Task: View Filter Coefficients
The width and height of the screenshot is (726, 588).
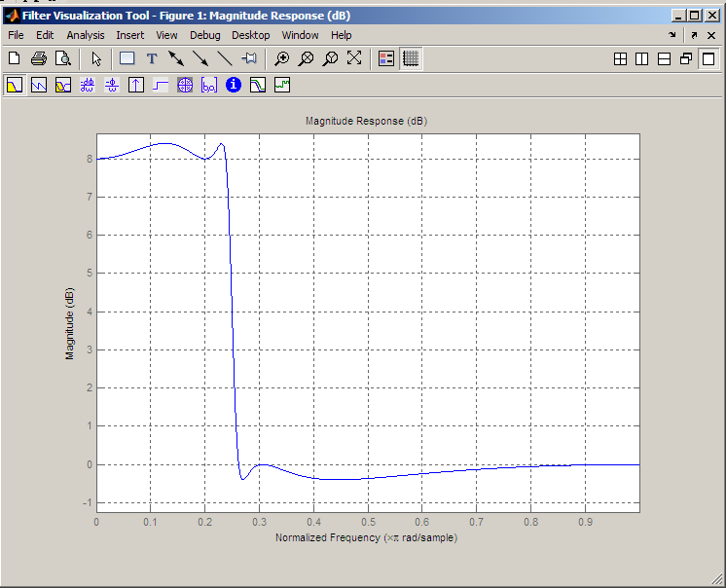Action: pyautogui.click(x=209, y=85)
